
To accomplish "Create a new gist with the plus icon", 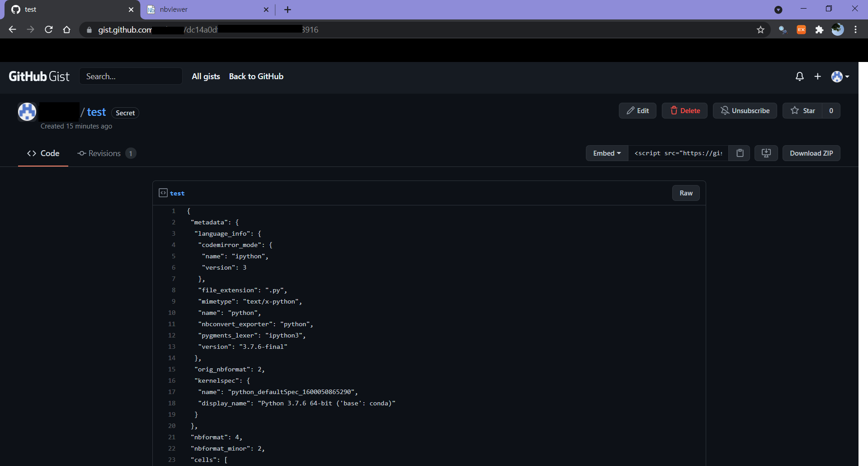I will coord(817,76).
